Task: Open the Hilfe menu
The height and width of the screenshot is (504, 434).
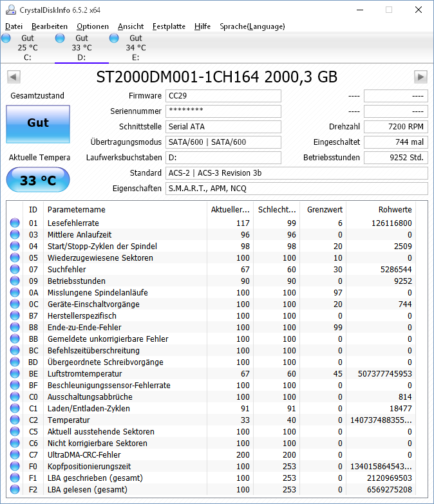Action: point(202,26)
